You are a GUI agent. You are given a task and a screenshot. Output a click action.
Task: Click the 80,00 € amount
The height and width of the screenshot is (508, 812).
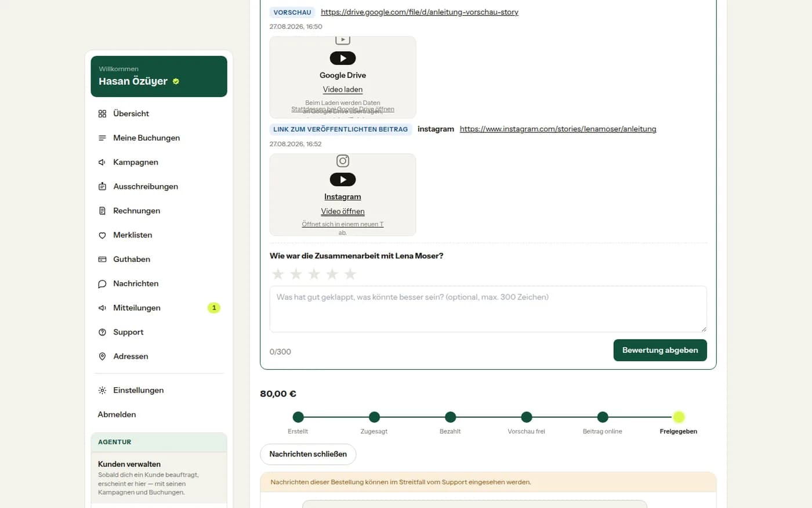[x=278, y=394]
